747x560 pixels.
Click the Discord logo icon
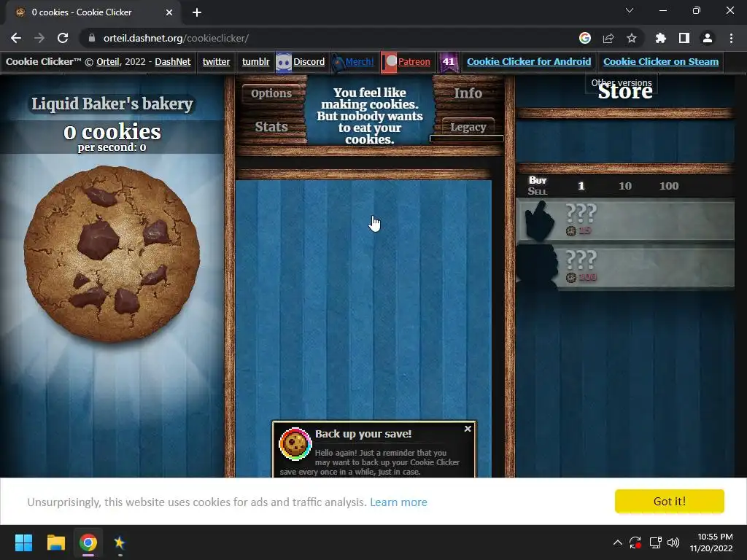coord(284,63)
